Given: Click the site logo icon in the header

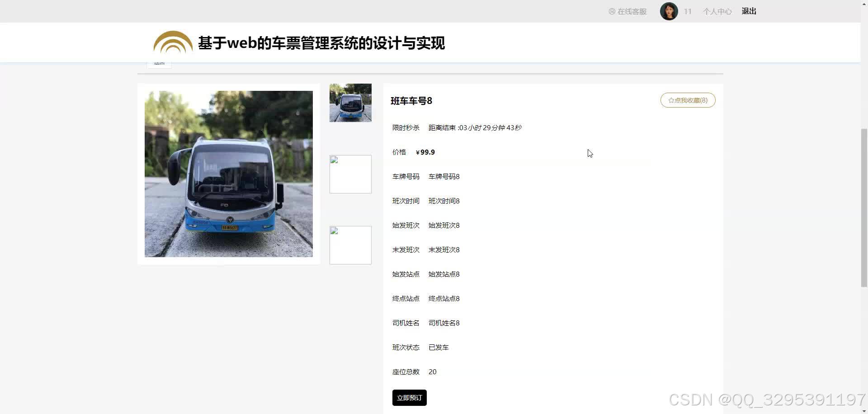Looking at the screenshot, I should pos(172,42).
